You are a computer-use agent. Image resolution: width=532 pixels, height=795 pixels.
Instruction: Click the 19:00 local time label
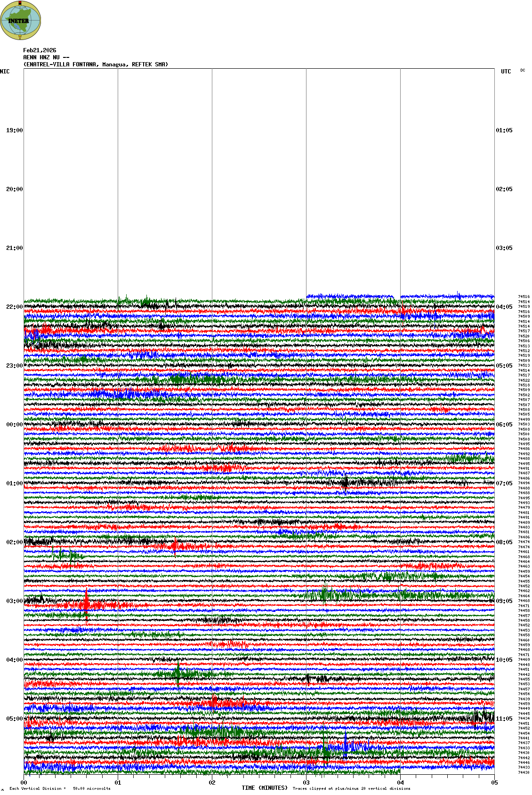coord(14,130)
